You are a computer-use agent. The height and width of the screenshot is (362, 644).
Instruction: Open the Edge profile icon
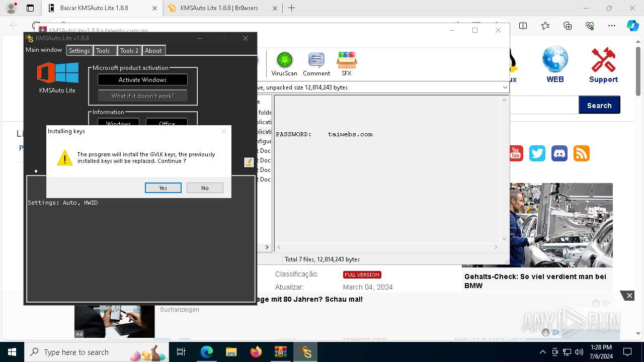pos(11,8)
